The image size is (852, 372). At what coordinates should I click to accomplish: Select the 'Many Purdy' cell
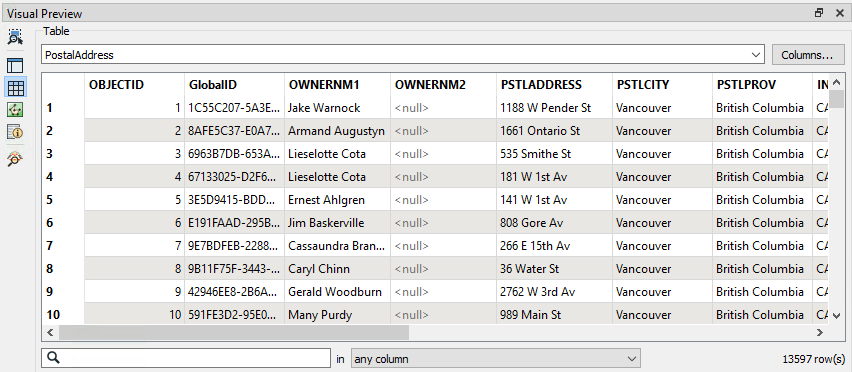click(337, 314)
